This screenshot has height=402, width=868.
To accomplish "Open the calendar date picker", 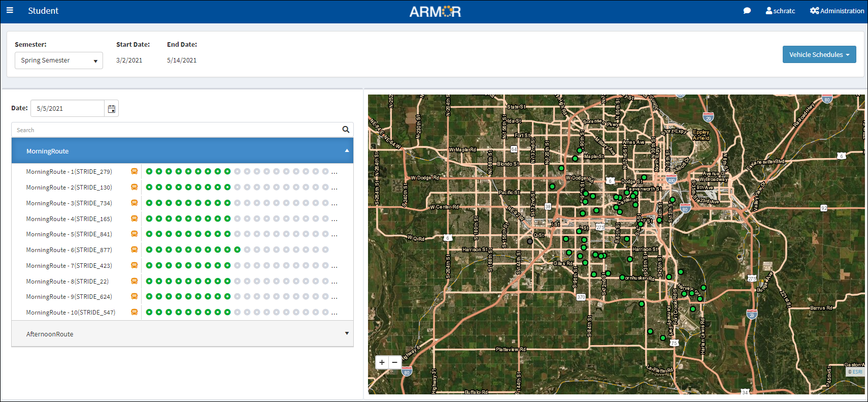I will click(112, 109).
